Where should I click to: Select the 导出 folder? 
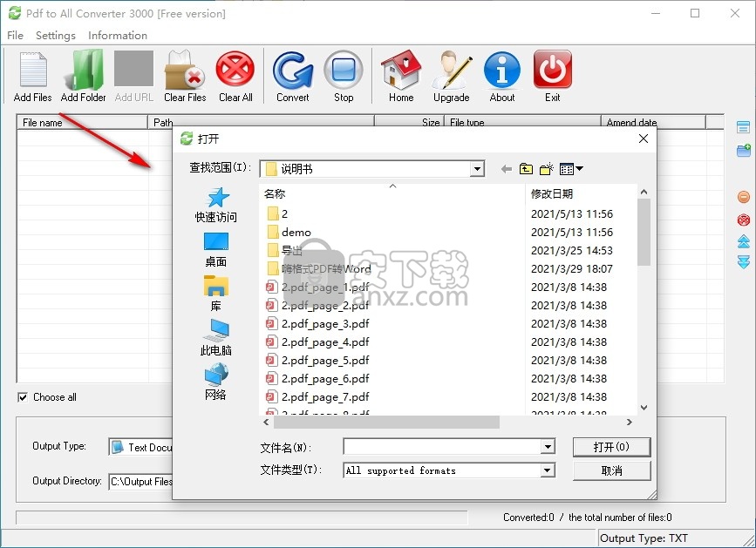(x=284, y=250)
